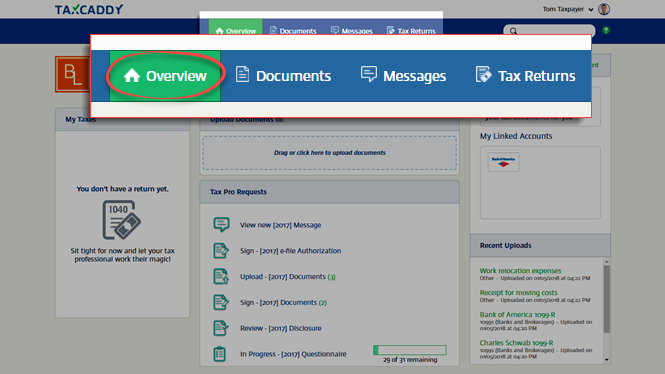The height and width of the screenshot is (374, 665).
Task: Open the Tom Taxpayer account dropdown
Action: 568,9
